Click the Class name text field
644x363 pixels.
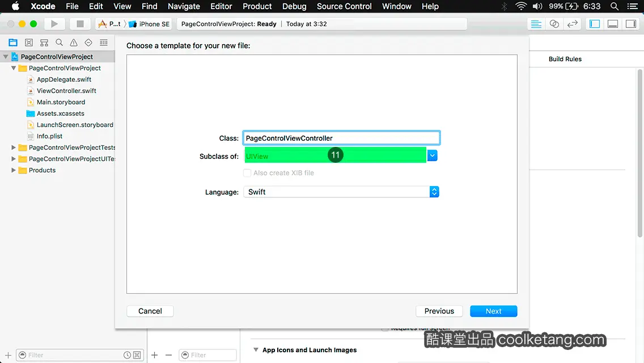click(x=341, y=138)
